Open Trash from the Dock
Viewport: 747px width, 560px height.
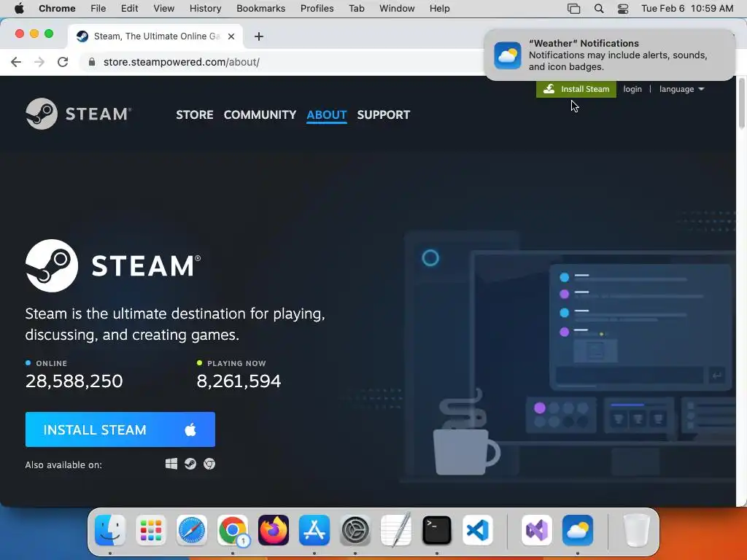(637, 530)
